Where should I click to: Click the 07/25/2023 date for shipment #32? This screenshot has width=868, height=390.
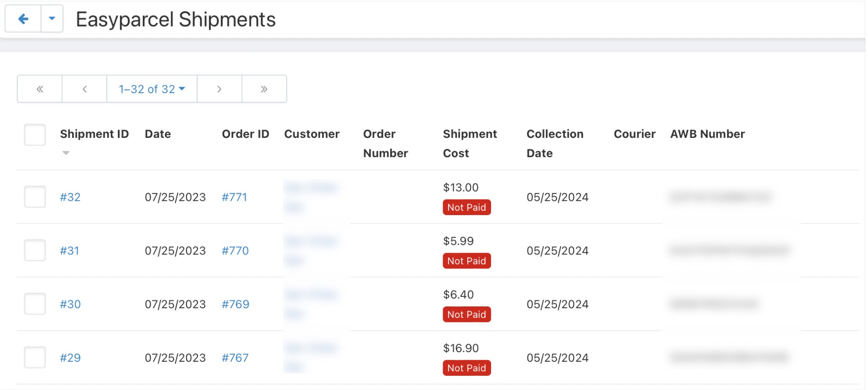pyautogui.click(x=175, y=197)
